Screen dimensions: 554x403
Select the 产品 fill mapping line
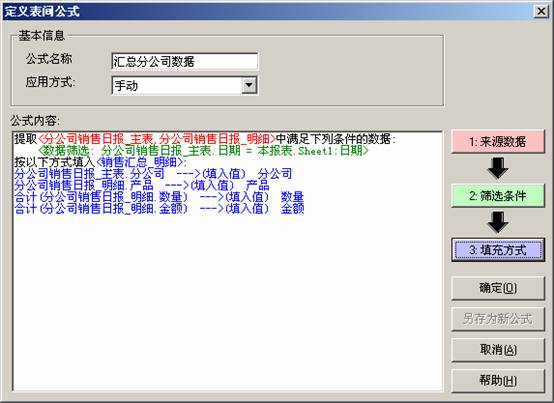(x=142, y=185)
